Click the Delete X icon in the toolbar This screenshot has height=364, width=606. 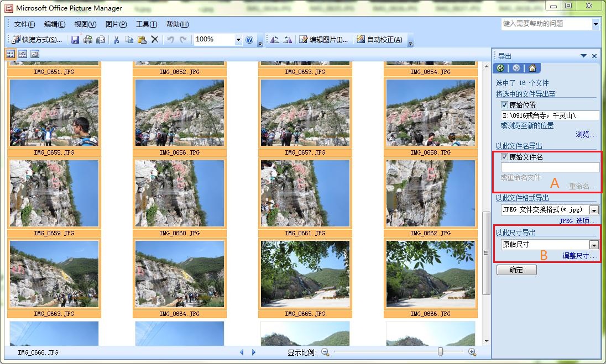click(155, 40)
